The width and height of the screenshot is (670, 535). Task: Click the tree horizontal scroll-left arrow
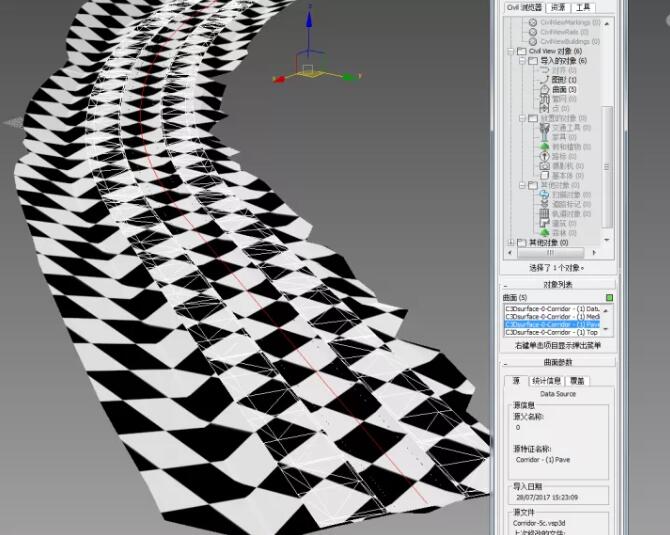click(509, 253)
